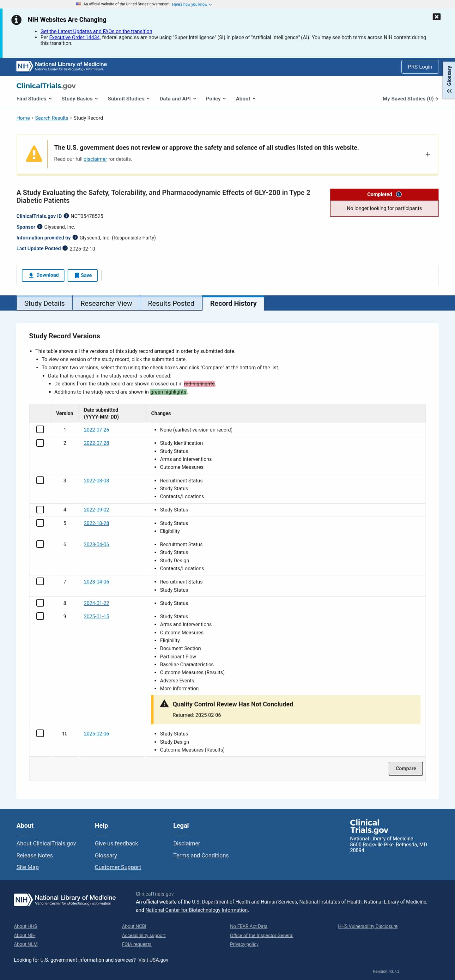Navigate to Search Results breadcrumb
Viewport: 455px width, 980px height.
(x=52, y=118)
